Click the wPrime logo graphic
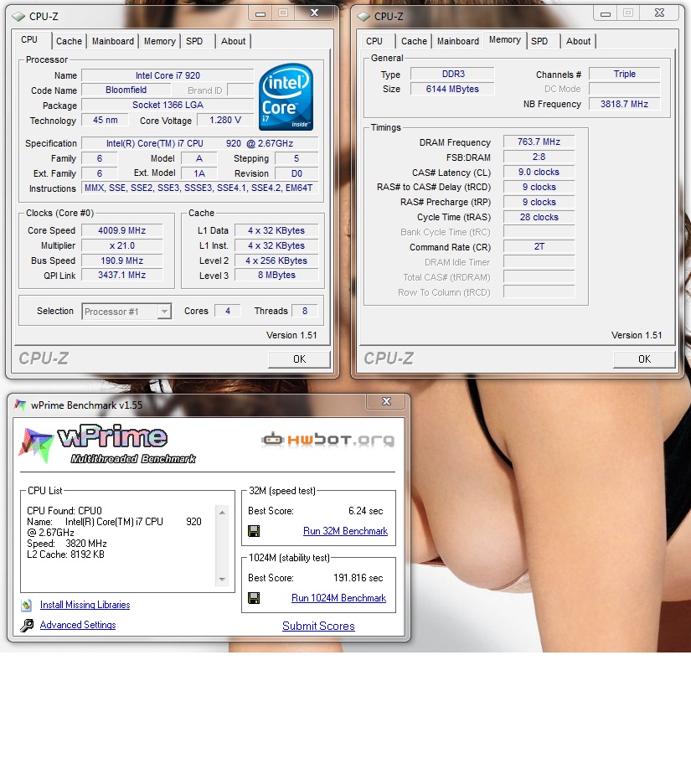This screenshot has height=784, width=691. (107, 444)
